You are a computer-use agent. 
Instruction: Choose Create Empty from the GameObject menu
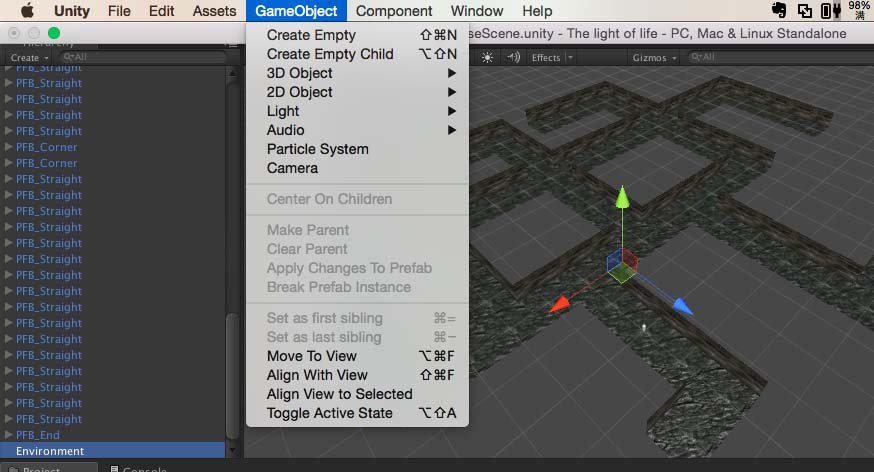point(357,35)
